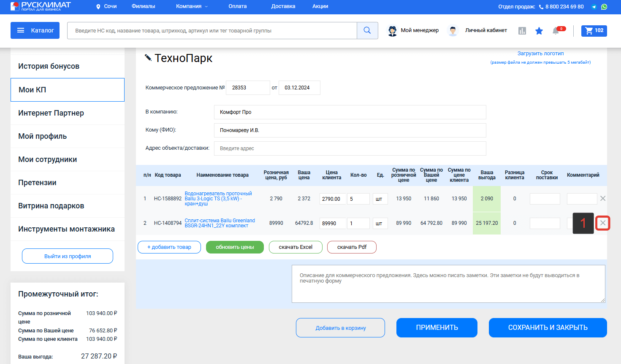This screenshot has width=621, height=364.
Task: Click Загрузить логотип link
Action: click(x=540, y=54)
